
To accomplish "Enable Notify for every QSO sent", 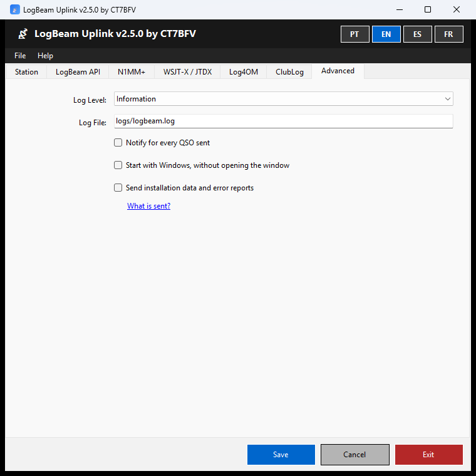I will (118, 143).
